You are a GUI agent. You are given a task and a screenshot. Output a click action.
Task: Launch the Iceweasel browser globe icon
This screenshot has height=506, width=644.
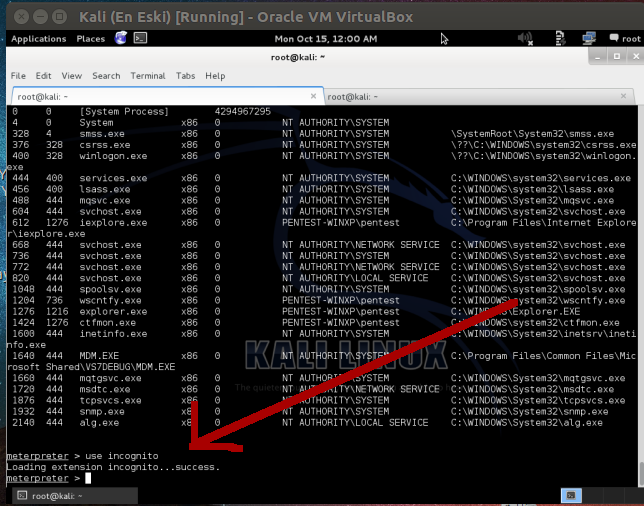coord(120,38)
